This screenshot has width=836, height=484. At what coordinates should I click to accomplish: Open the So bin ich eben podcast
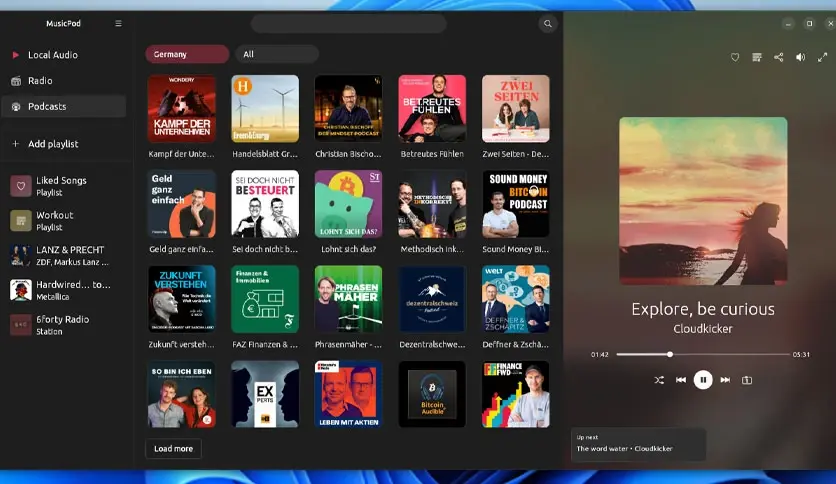pyautogui.click(x=182, y=394)
